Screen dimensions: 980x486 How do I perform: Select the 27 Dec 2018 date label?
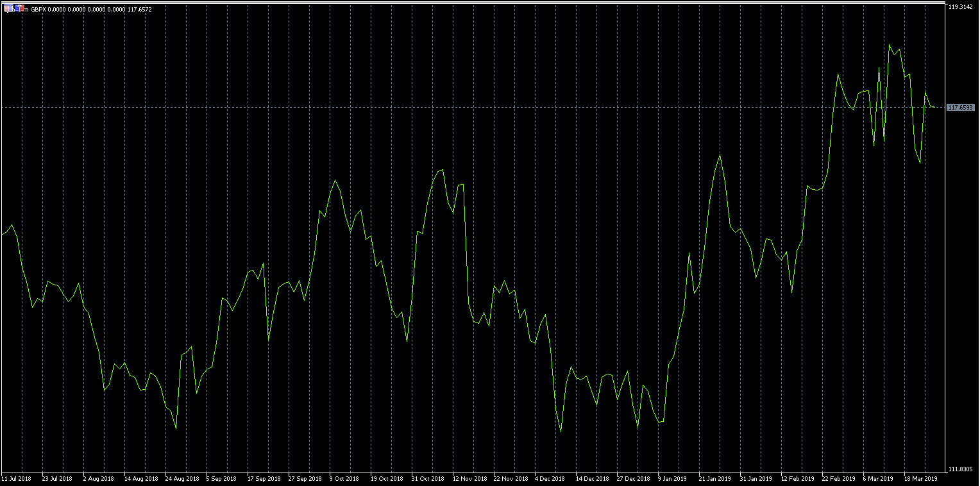point(633,479)
